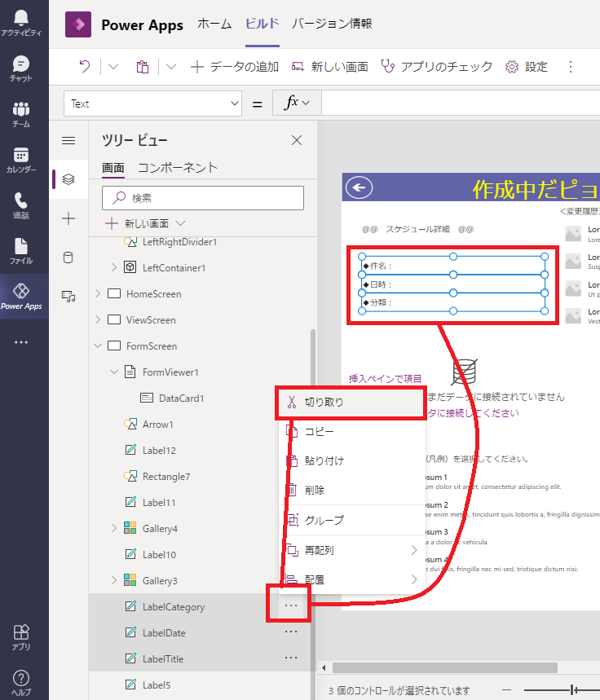Screen dimensions: 600x700
Task: Select the 画面 tab in tree view
Action: pos(113,168)
